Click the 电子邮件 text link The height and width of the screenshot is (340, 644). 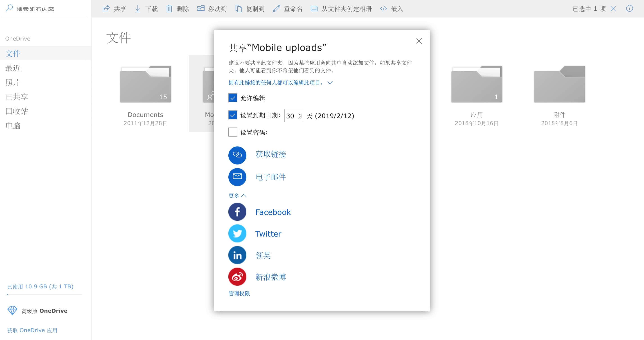(x=271, y=177)
